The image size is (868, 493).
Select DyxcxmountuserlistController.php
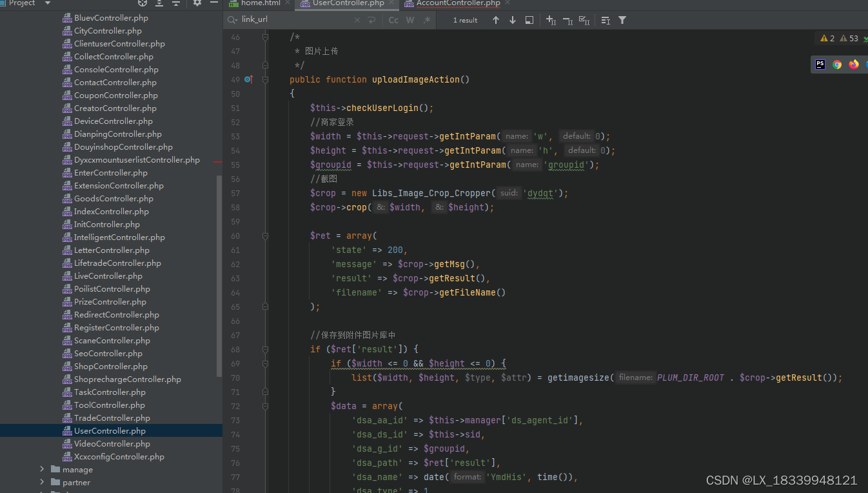(137, 159)
